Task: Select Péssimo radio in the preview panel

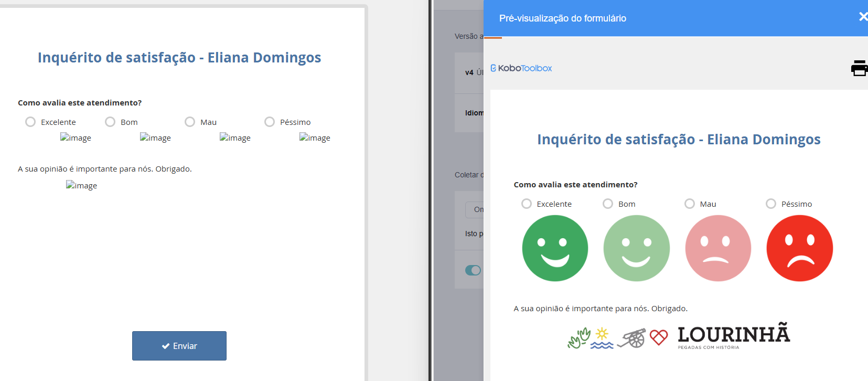Action: tap(771, 204)
